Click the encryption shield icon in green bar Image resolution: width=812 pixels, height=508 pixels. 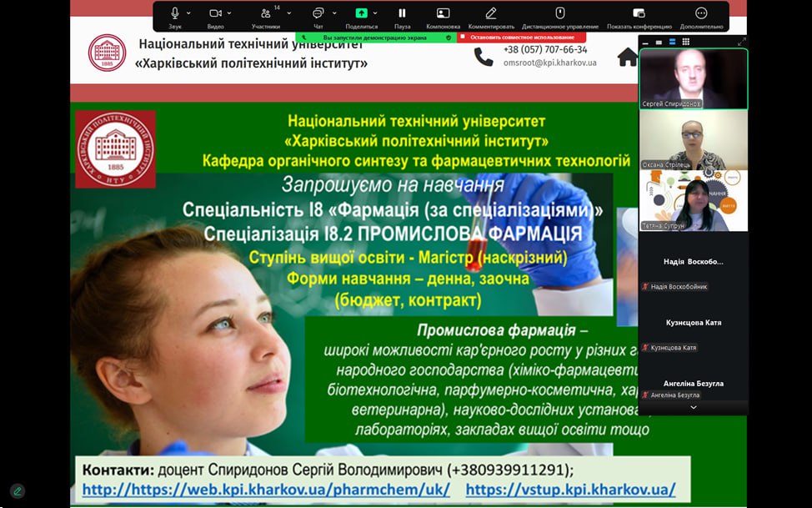point(449,38)
